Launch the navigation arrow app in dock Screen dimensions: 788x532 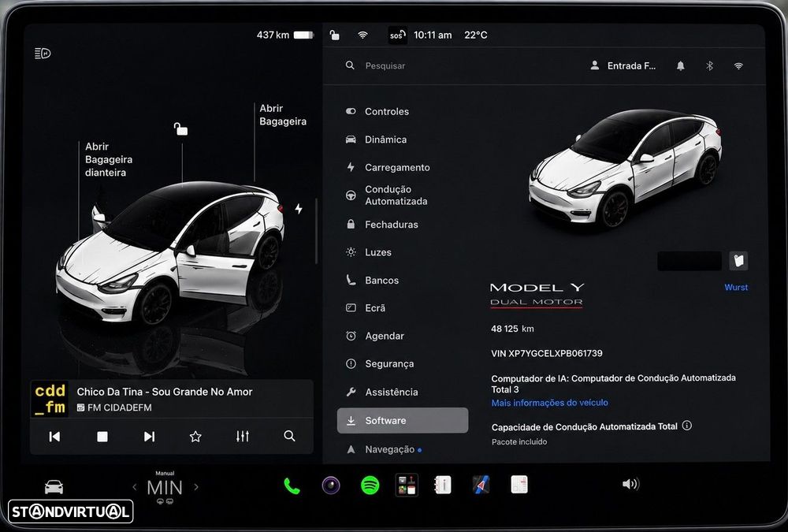point(481,485)
